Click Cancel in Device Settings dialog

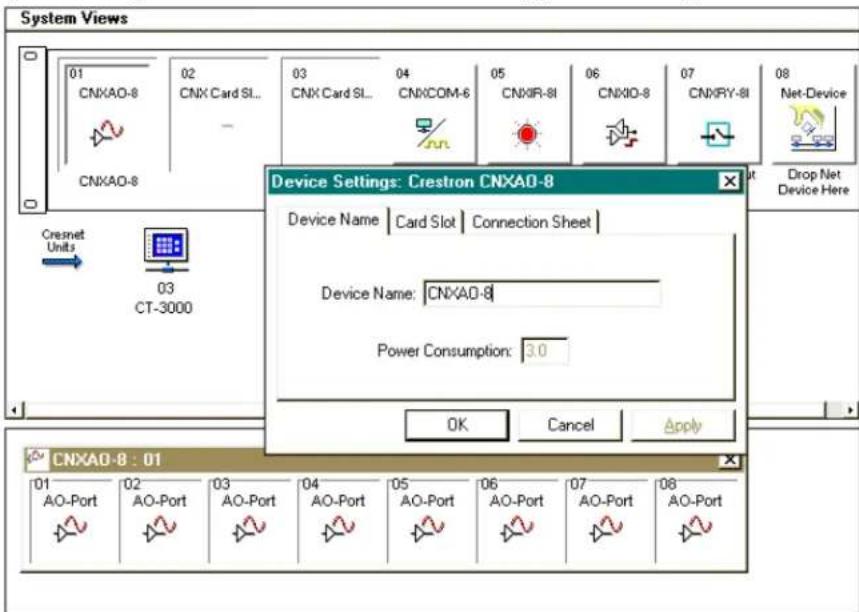(570, 425)
